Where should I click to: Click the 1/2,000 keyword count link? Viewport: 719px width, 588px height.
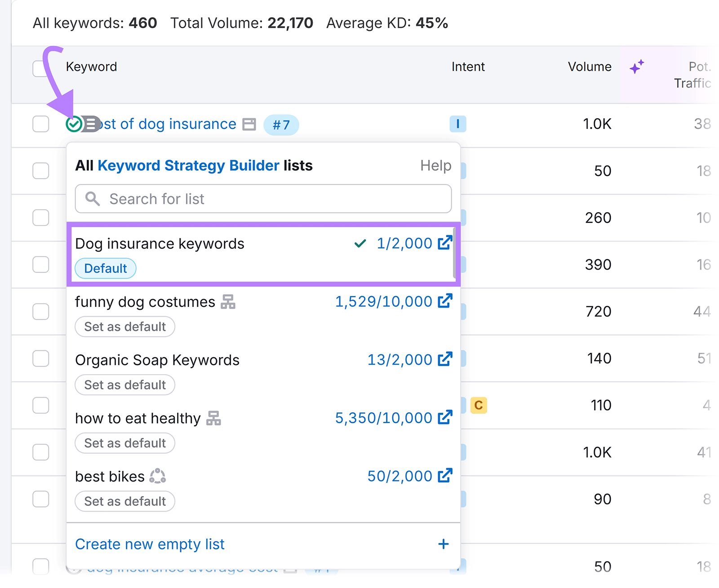pos(404,243)
